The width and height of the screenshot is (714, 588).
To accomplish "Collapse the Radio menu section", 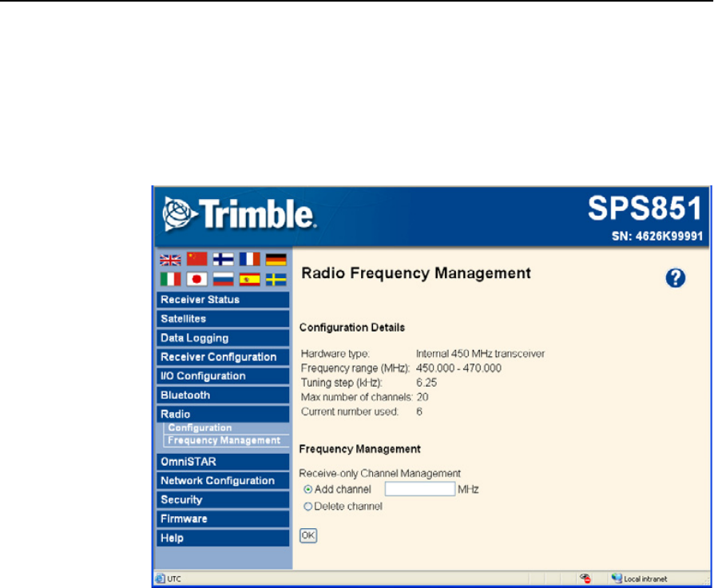I will [x=223, y=415].
